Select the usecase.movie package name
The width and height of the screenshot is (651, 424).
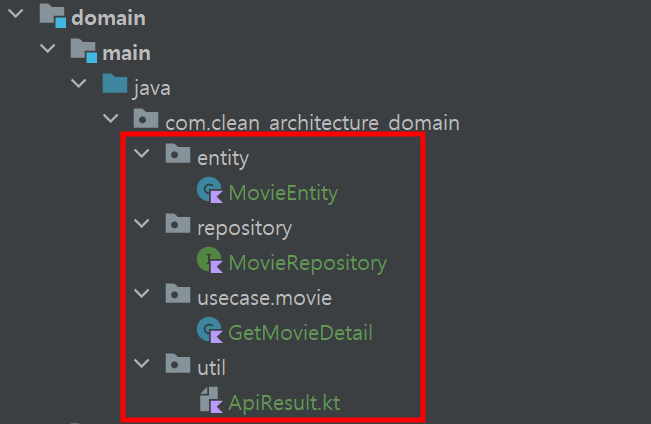tap(264, 299)
